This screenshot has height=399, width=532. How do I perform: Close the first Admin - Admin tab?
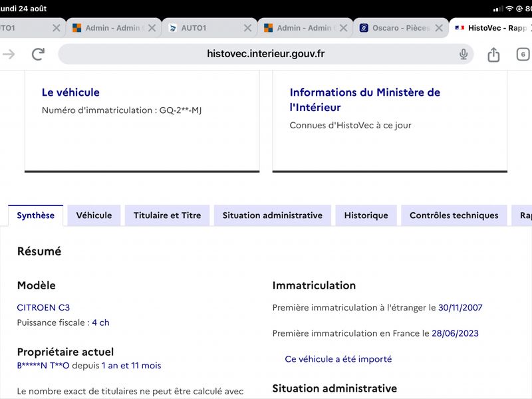point(152,28)
